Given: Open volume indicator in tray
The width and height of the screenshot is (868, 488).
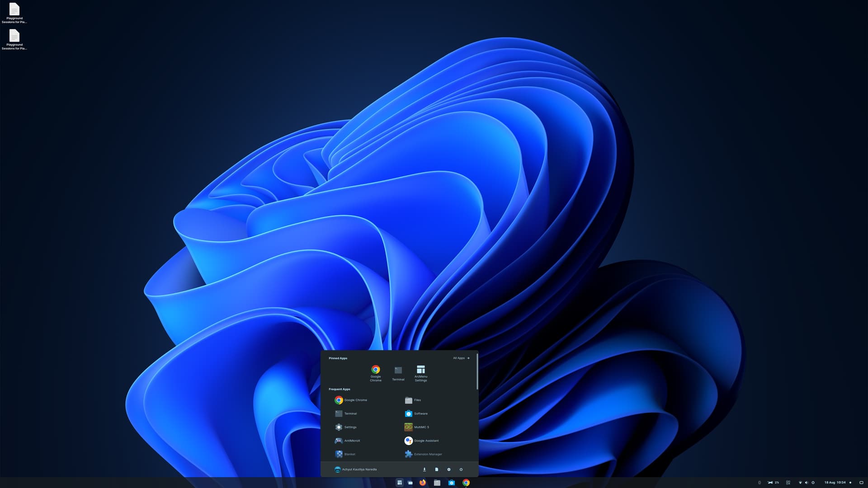Looking at the screenshot, I should pyautogui.click(x=807, y=483).
